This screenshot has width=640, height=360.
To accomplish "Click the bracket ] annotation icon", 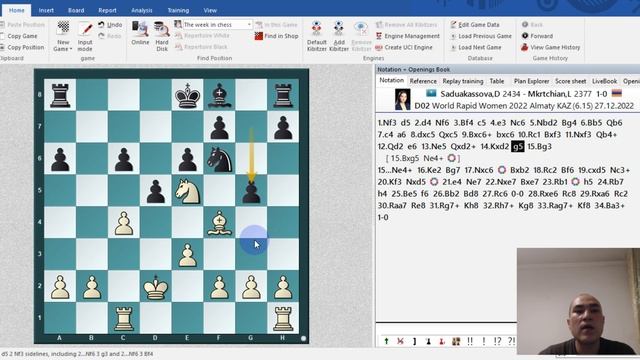I will (414, 341).
